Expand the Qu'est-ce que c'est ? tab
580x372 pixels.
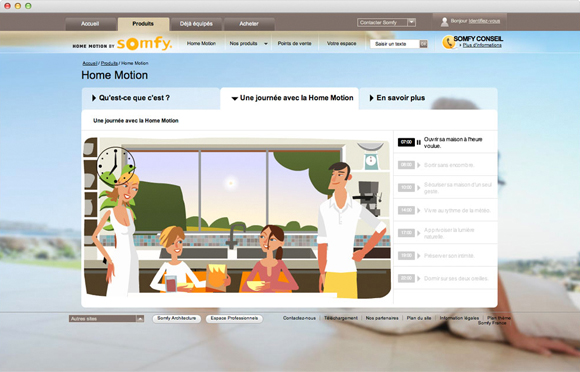pyautogui.click(x=131, y=98)
